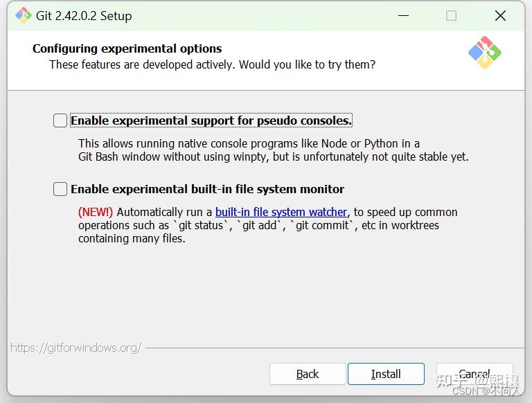Close the Git Setup window
The height and width of the screenshot is (403, 532).
500,15
